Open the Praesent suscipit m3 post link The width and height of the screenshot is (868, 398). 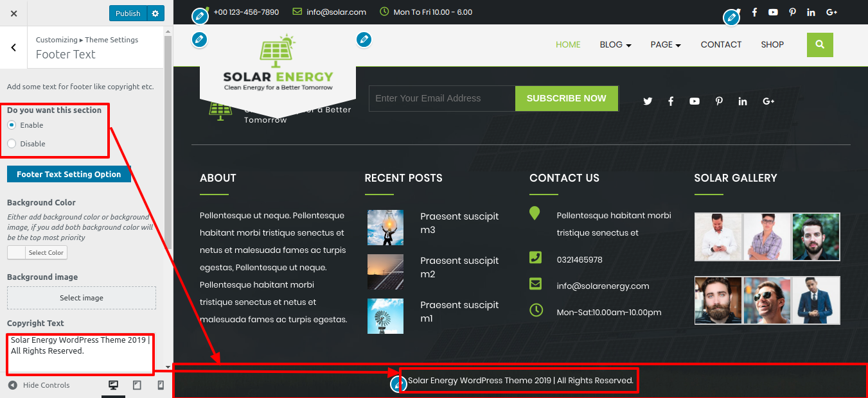(459, 223)
